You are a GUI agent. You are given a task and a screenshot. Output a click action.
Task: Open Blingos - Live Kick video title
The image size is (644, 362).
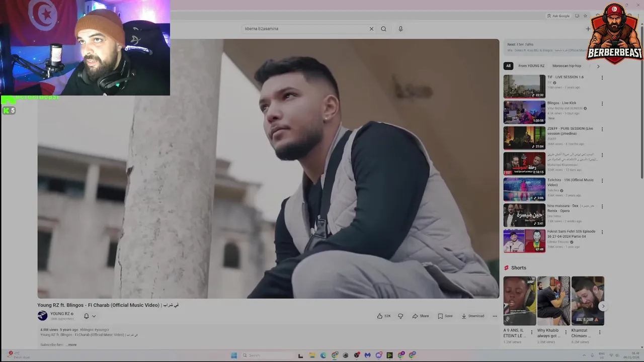point(562,103)
